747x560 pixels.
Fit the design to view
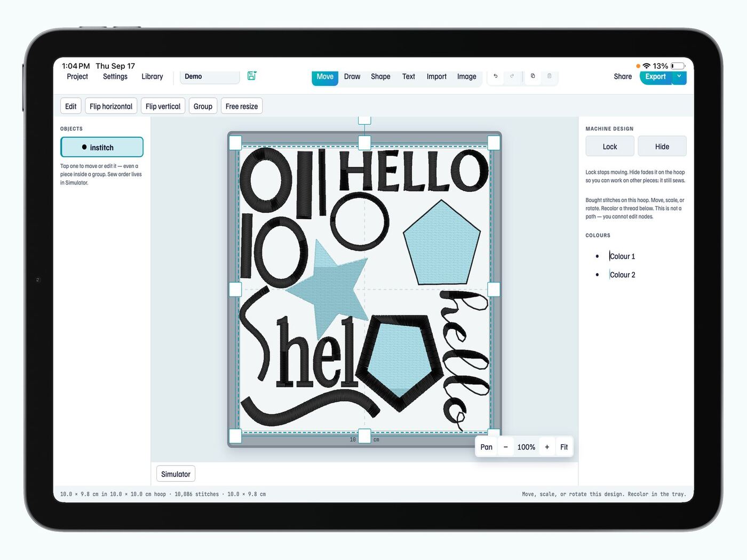coord(564,447)
